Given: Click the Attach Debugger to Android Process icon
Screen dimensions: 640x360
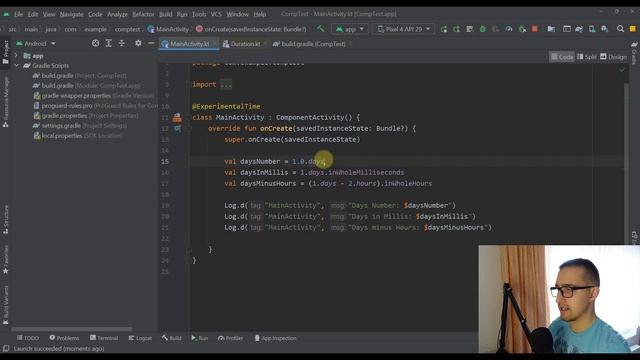Looking at the screenshot, I should click(x=522, y=29).
